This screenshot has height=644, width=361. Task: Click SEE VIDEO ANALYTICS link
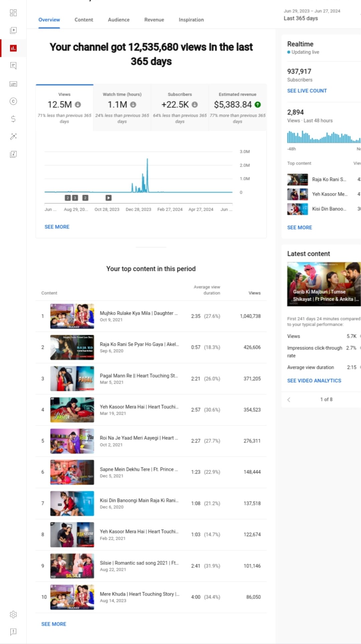click(314, 381)
